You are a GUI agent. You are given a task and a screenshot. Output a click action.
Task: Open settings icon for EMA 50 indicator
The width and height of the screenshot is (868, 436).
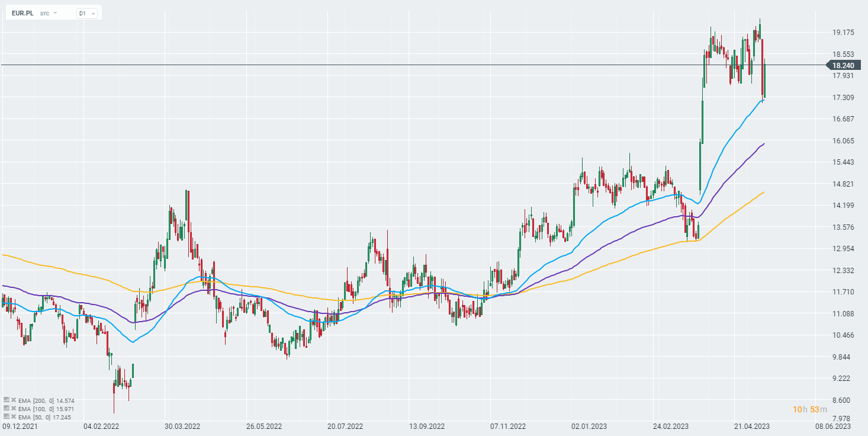(x=7, y=416)
